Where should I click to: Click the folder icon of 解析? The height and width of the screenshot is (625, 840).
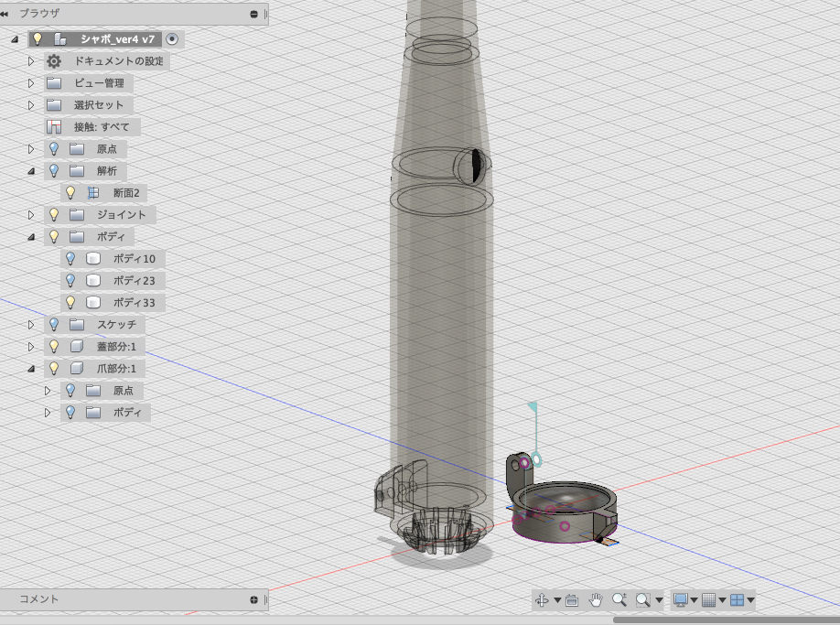coord(77,171)
